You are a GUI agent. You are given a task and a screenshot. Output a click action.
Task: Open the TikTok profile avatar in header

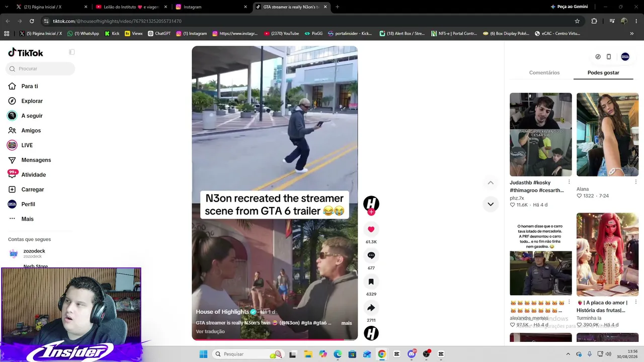point(625,57)
